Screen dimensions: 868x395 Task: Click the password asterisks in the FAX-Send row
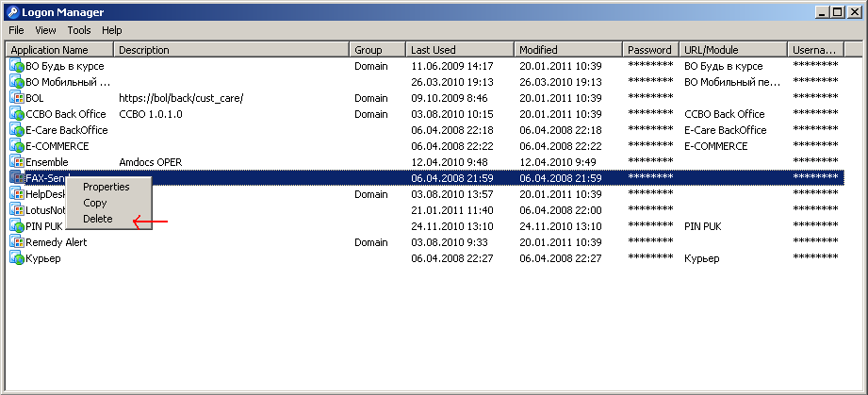pos(650,177)
